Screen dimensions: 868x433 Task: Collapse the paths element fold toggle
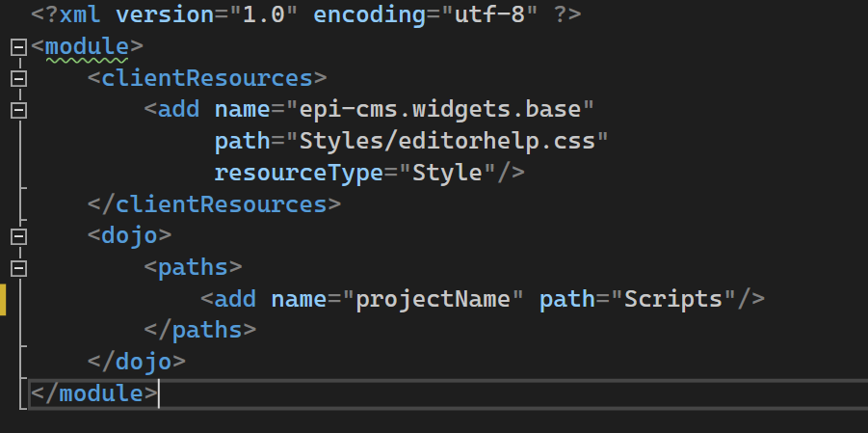point(16,267)
